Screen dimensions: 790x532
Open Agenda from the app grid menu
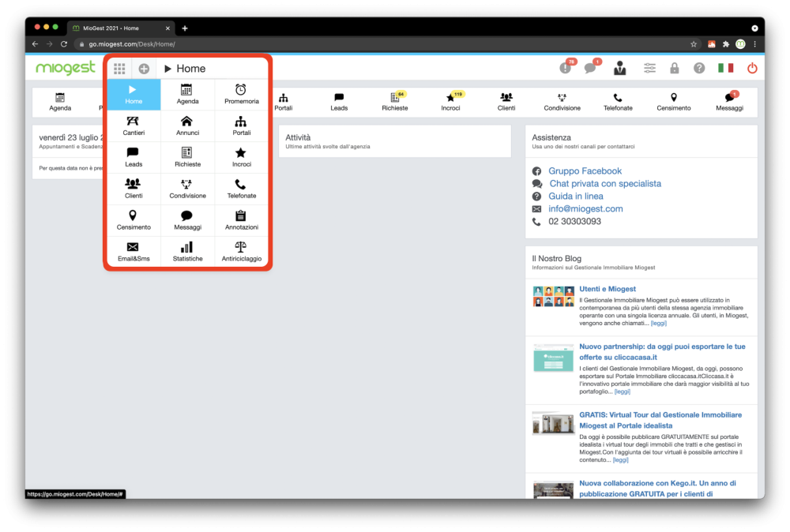click(x=187, y=94)
